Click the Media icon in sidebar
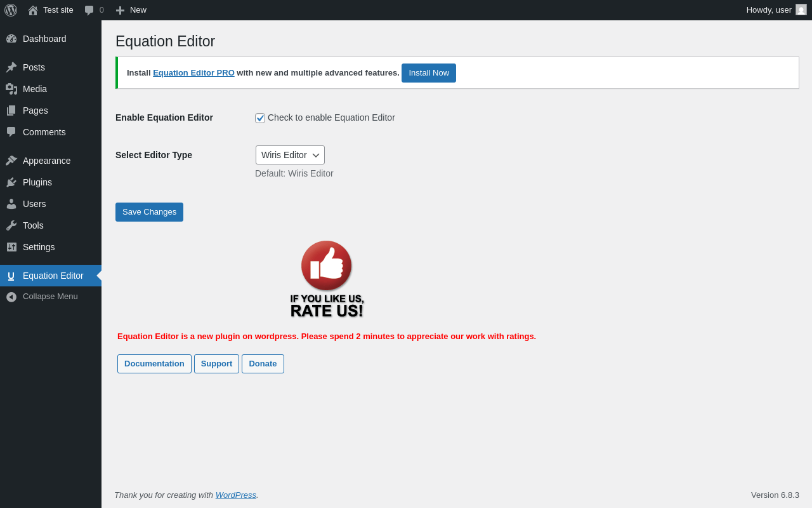The image size is (812, 508). (x=11, y=89)
